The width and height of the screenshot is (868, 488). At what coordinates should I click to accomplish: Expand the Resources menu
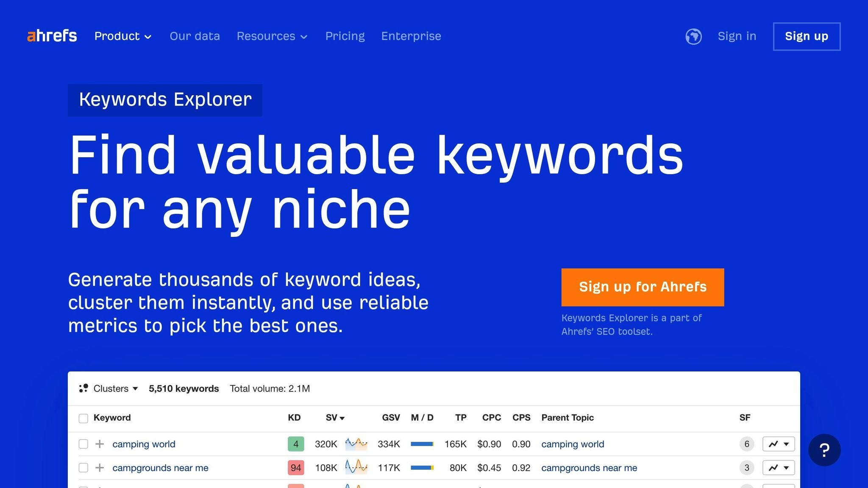[272, 36]
